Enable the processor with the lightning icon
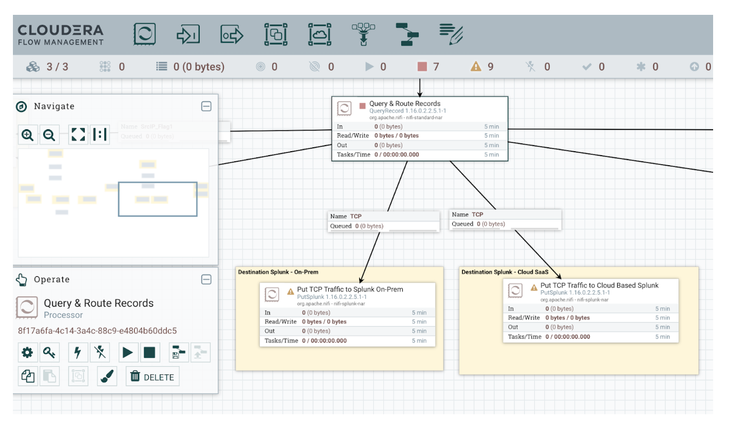This screenshot has width=735, height=428. point(78,352)
